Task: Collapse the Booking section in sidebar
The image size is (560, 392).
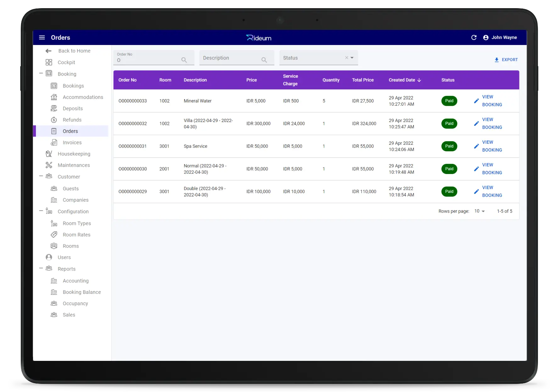Action: coord(41,74)
